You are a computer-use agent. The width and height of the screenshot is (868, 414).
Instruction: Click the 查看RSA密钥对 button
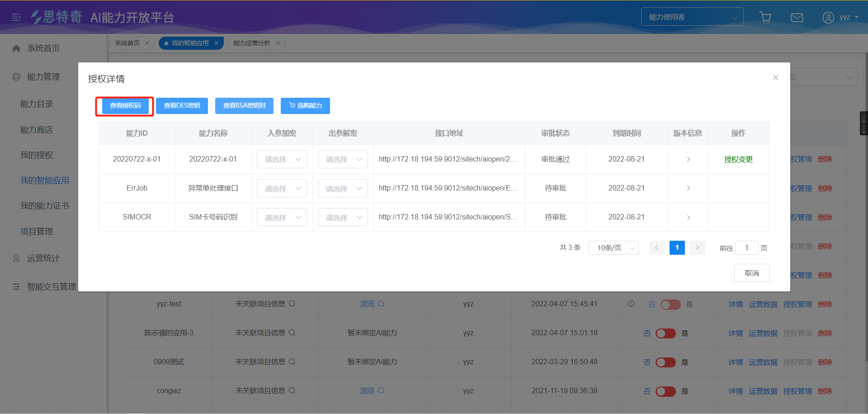tap(245, 106)
